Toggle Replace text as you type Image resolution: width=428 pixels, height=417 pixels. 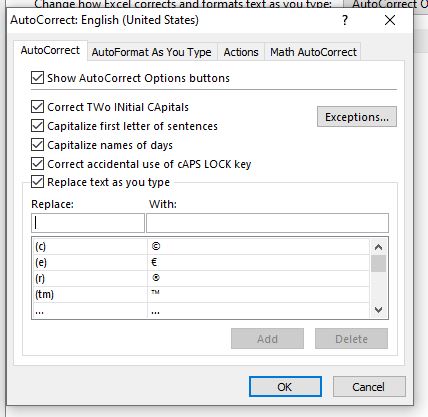pos(37,182)
